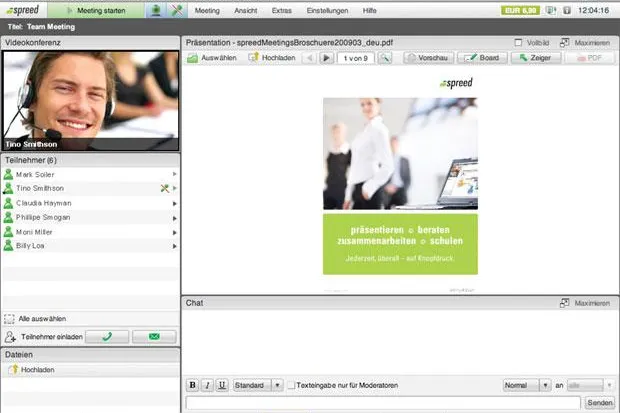The image size is (620, 413).
Task: Click the email invite envelope icon
Action: (x=154, y=337)
